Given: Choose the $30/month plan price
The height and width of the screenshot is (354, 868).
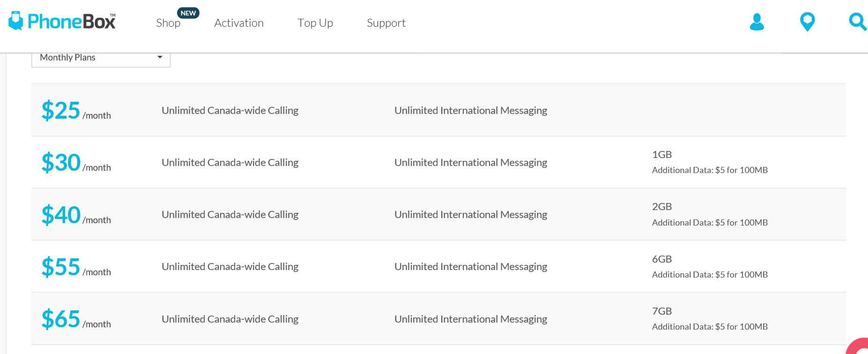Looking at the screenshot, I should [x=61, y=163].
